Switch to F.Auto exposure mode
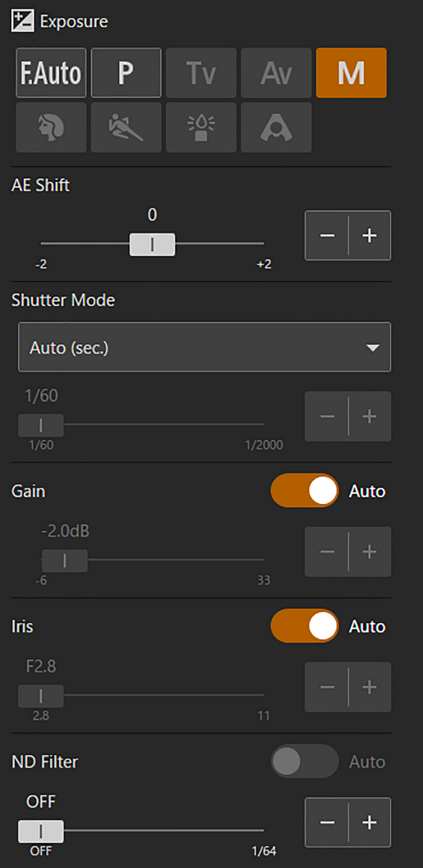 [51, 73]
